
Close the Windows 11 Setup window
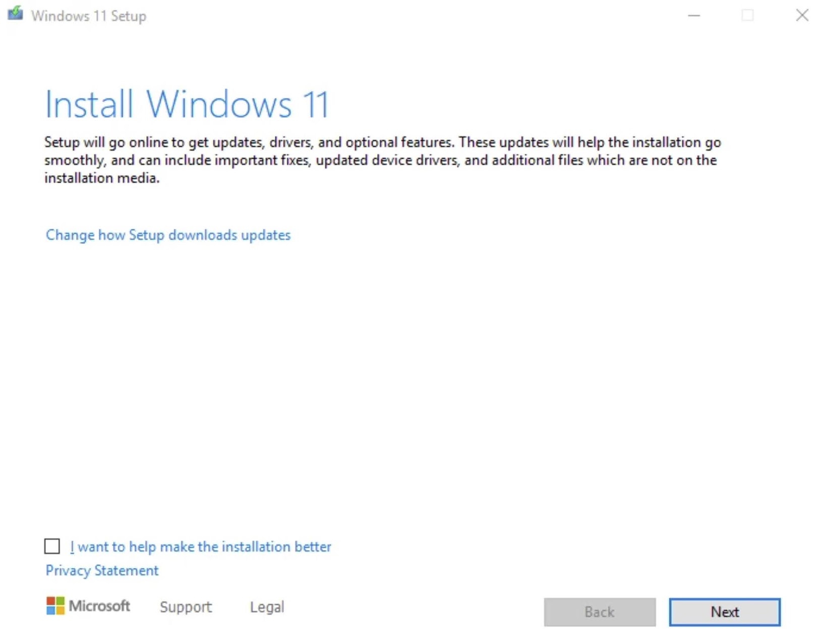coord(802,16)
